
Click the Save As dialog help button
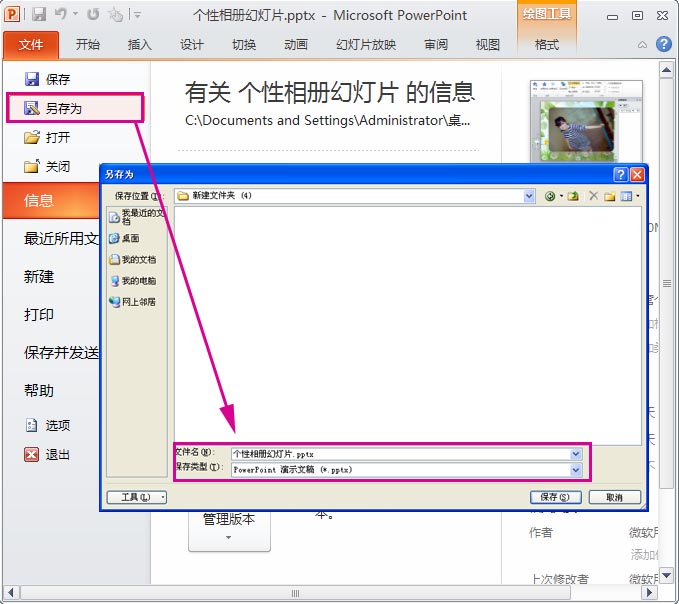(x=621, y=174)
